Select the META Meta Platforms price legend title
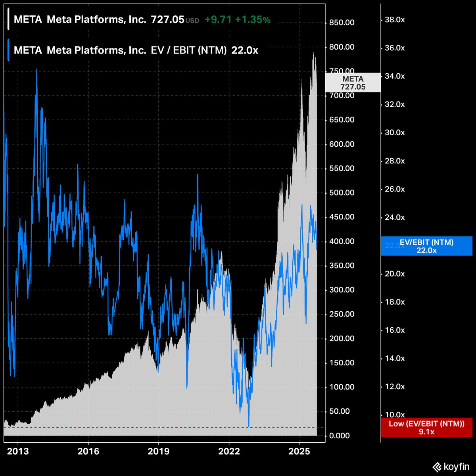 click(80, 20)
